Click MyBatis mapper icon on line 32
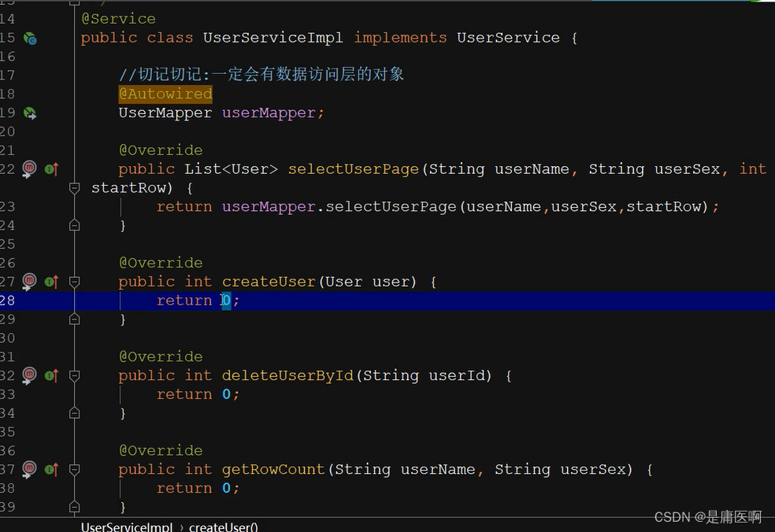775x532 pixels. 29,376
